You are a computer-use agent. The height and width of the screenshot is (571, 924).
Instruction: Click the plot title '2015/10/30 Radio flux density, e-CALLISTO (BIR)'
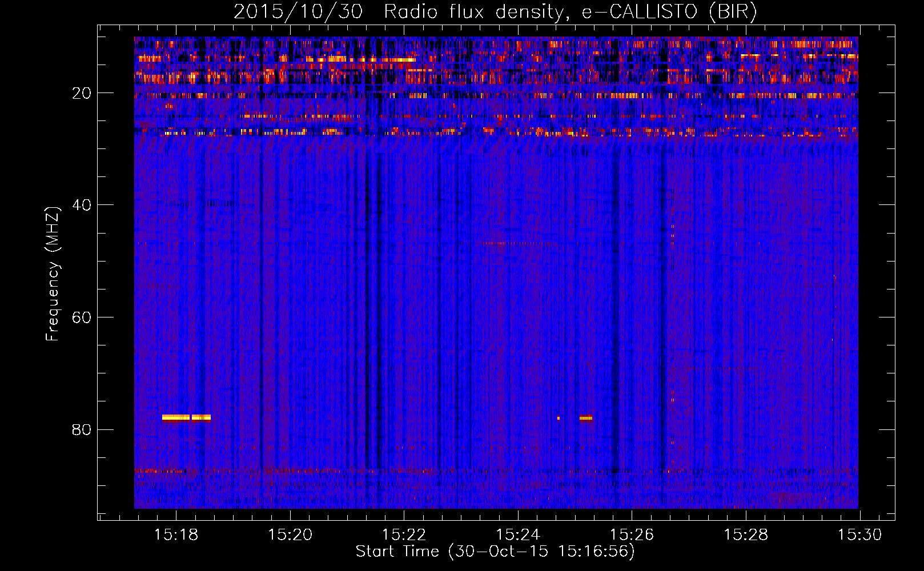(x=495, y=11)
